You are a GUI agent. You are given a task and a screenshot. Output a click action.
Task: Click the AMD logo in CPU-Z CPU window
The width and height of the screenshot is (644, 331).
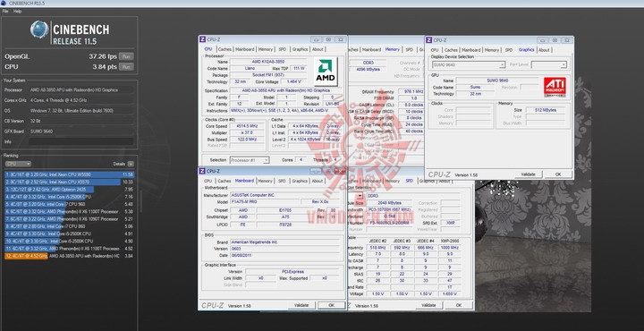[326, 72]
